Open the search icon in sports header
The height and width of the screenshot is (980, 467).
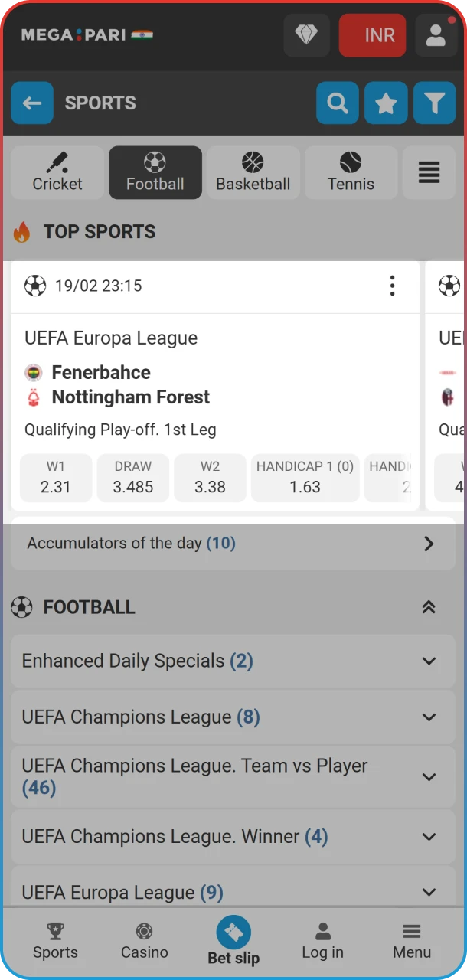[x=338, y=103]
